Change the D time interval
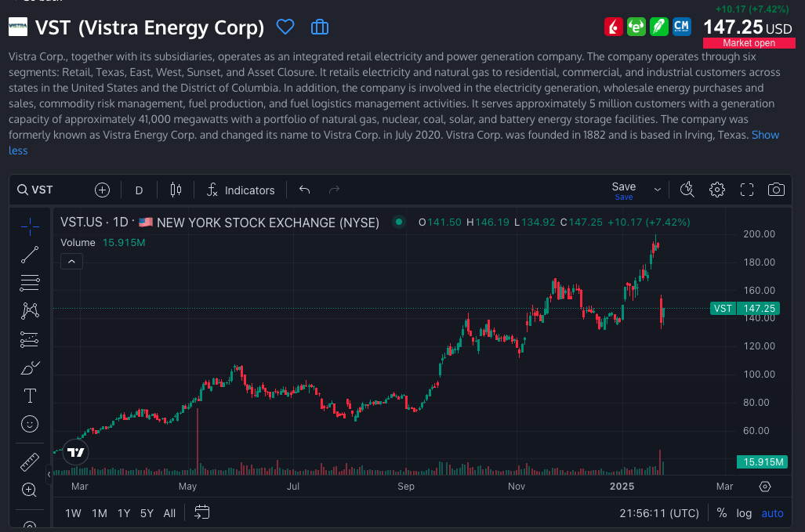 click(139, 190)
